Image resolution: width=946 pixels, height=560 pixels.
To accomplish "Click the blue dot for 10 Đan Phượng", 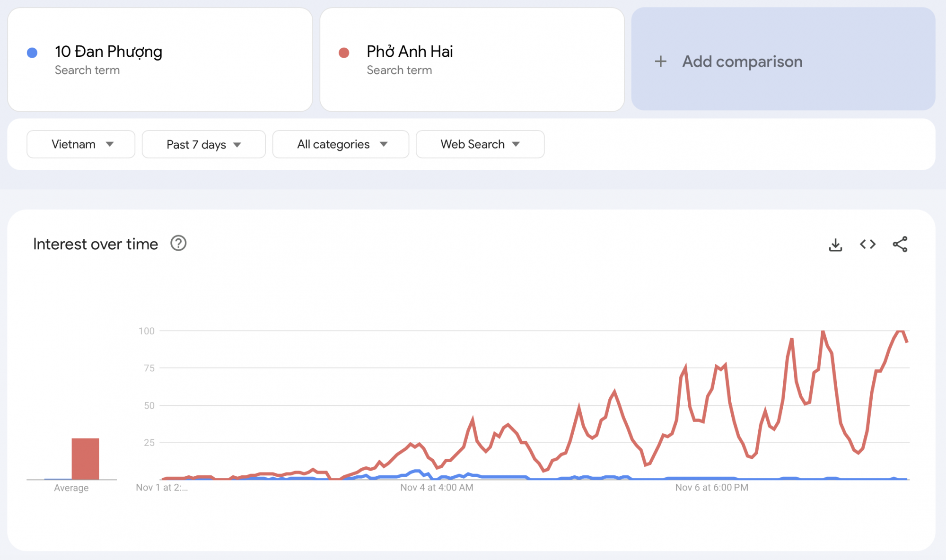I will [x=32, y=52].
